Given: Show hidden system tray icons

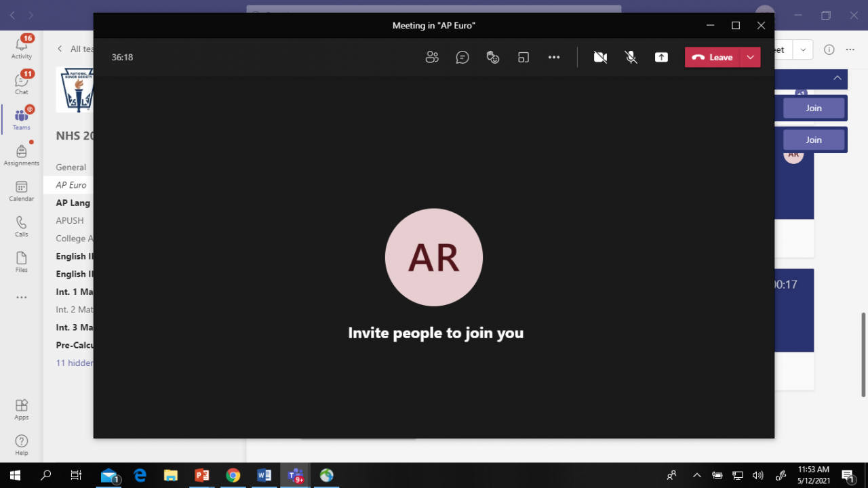Looking at the screenshot, I should (696, 475).
